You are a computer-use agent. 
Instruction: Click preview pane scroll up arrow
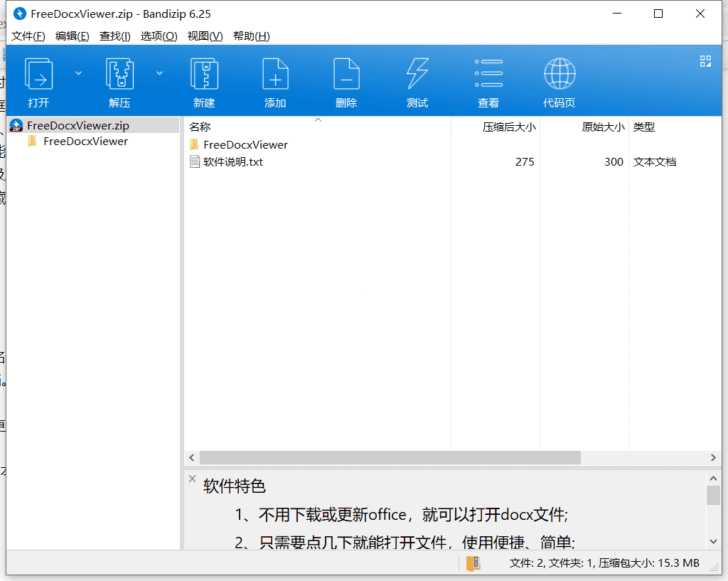[x=713, y=478]
